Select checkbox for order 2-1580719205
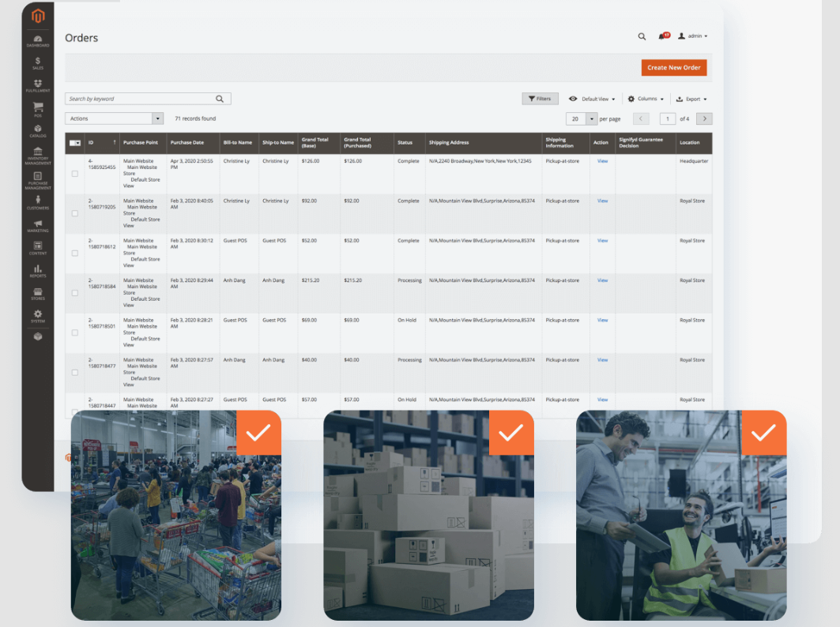Image resolution: width=840 pixels, height=627 pixels. click(75, 213)
